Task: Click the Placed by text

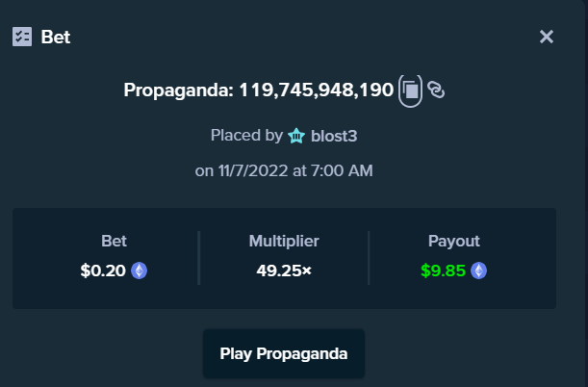Action: pyautogui.click(x=246, y=136)
